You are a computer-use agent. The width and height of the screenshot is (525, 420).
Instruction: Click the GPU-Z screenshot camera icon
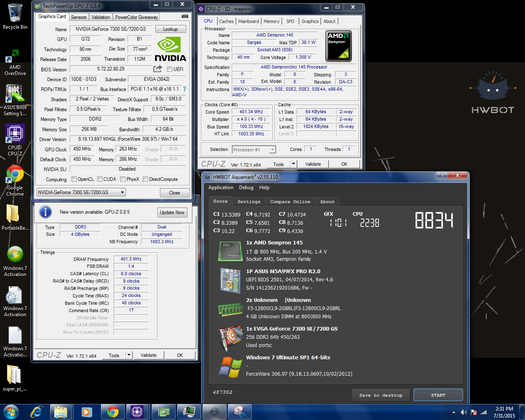(x=185, y=16)
